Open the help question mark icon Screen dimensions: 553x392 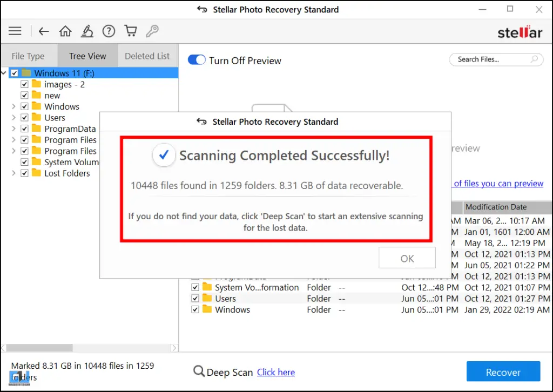click(109, 31)
